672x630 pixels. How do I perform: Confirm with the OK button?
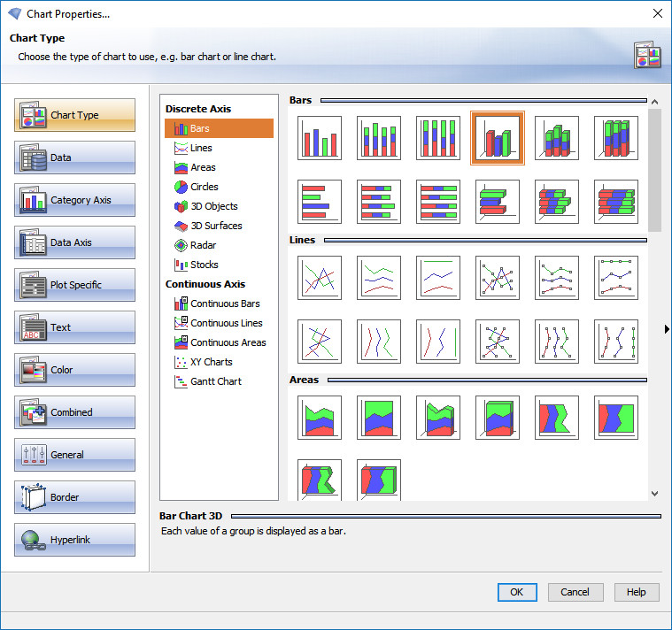pos(517,592)
